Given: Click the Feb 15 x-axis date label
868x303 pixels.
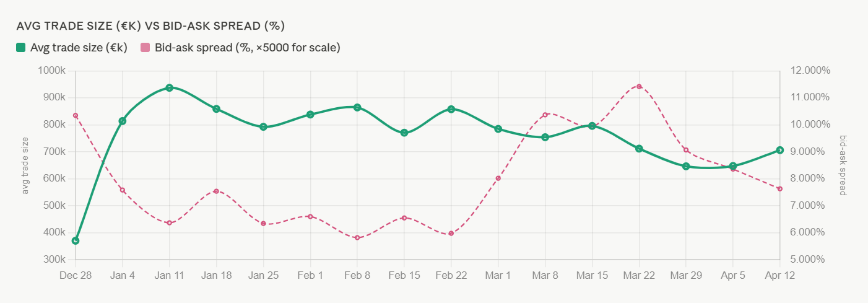Looking at the screenshot, I should click(404, 274).
